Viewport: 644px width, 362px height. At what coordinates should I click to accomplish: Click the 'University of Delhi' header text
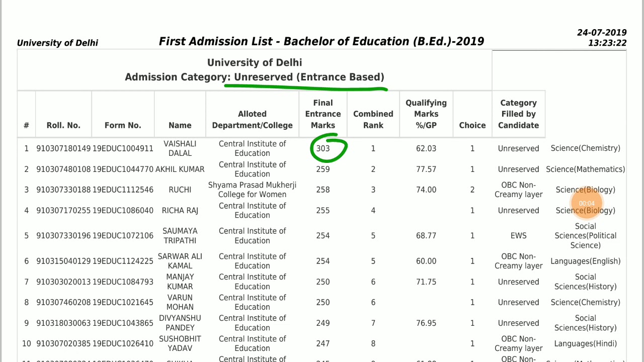click(x=57, y=43)
